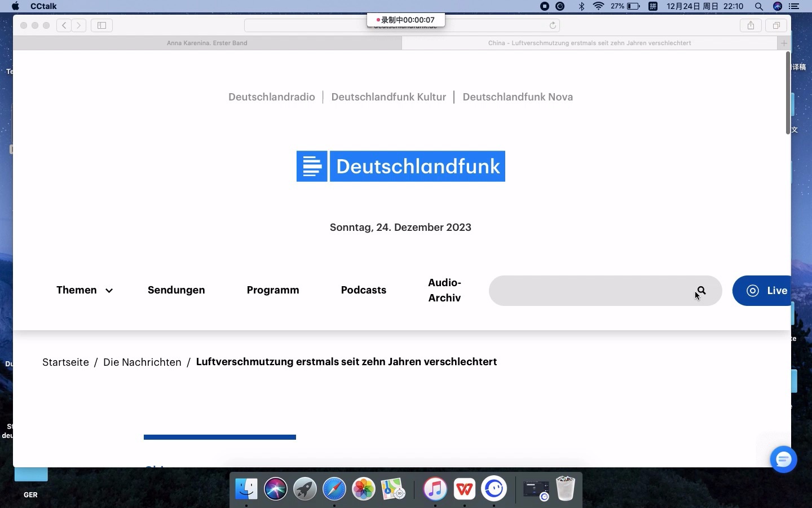Open the CCtalk menu in menu bar
Screen dimensions: 812x508
pos(43,6)
